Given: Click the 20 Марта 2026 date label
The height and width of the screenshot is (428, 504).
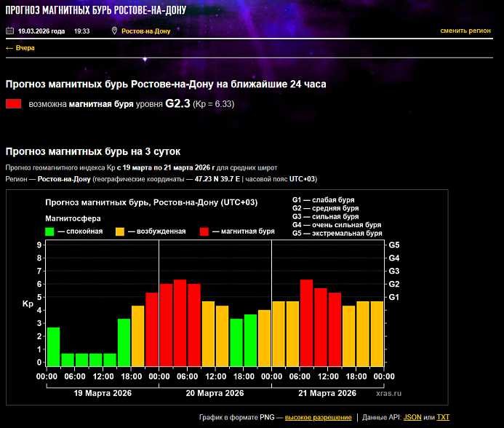Looking at the screenshot, I should [x=215, y=393].
